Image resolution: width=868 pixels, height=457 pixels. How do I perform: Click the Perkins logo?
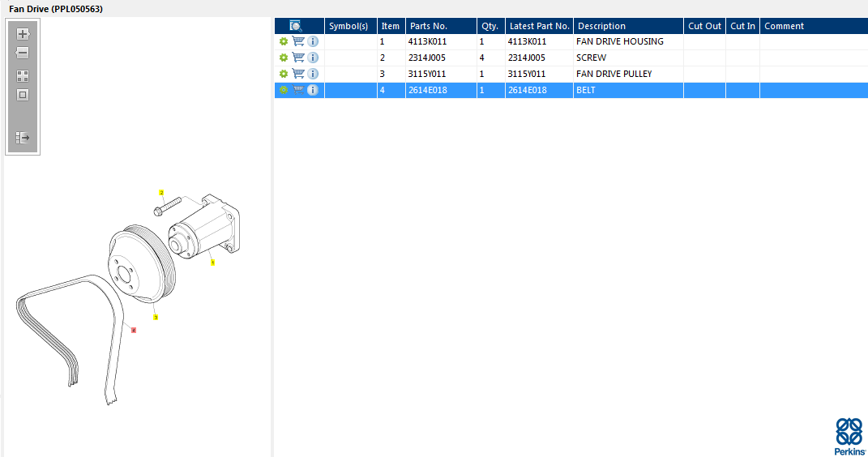pyautogui.click(x=849, y=437)
